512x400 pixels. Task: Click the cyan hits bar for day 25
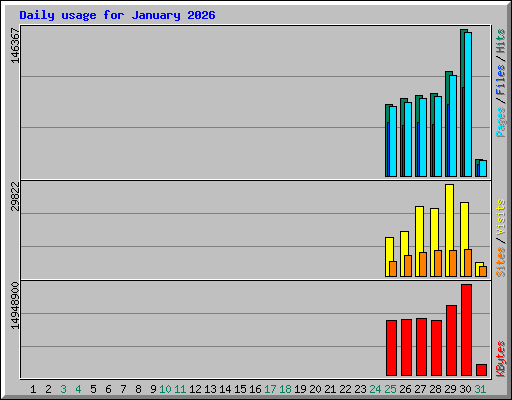[393, 141]
